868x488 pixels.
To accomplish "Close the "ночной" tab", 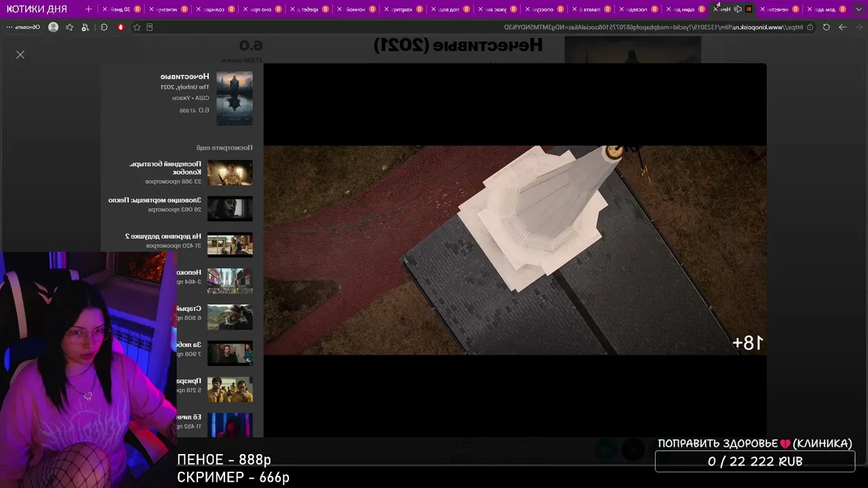I will pos(340,9).
